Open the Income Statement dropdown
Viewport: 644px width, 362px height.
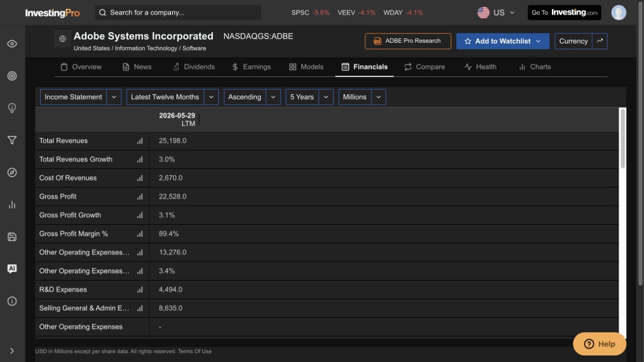tap(80, 97)
